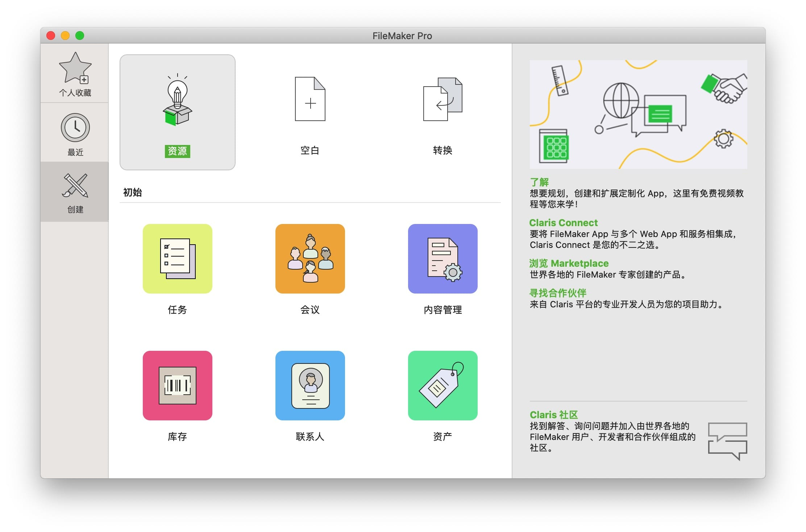The height and width of the screenshot is (532, 806).
Task: Click the green 资源 label badge
Action: (x=177, y=151)
